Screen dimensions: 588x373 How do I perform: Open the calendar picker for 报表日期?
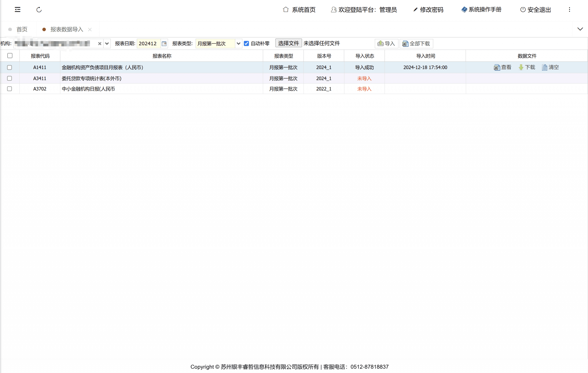click(x=164, y=43)
